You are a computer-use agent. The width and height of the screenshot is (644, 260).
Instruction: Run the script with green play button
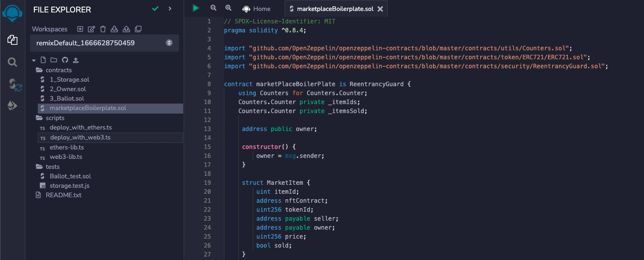pyautogui.click(x=196, y=8)
